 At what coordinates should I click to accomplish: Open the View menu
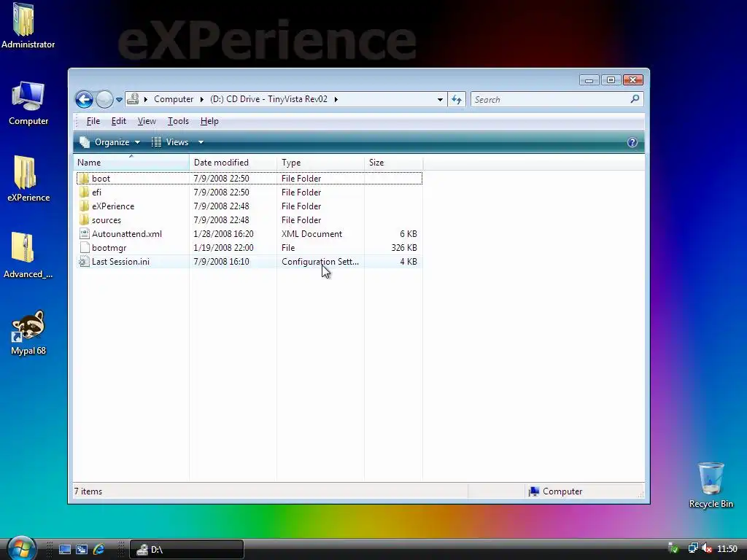click(147, 121)
